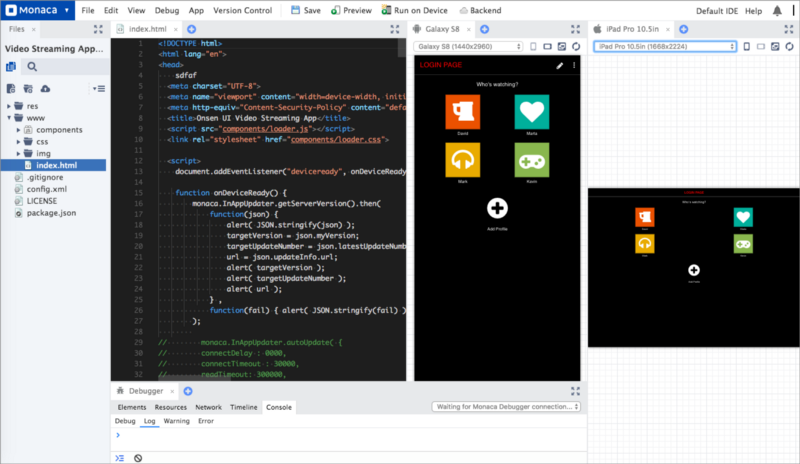Refresh the iPad Pro preview
The width and height of the screenshot is (800, 464).
(789, 46)
